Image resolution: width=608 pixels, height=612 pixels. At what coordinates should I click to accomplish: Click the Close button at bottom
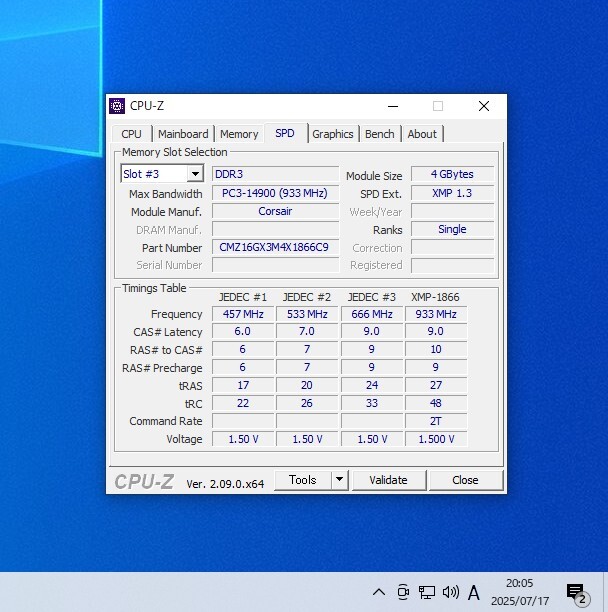point(466,480)
